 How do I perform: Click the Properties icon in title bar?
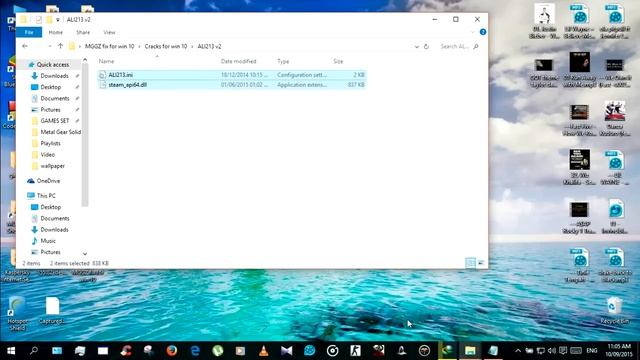point(38,20)
